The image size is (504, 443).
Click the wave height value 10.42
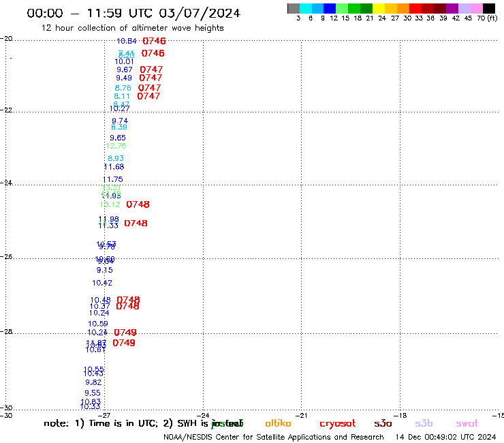tap(102, 283)
